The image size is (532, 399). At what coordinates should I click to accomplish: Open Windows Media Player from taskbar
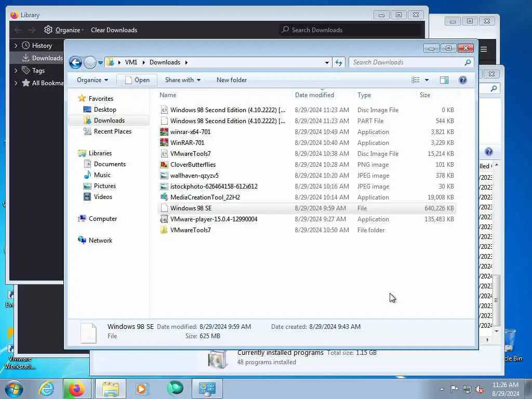point(141,389)
